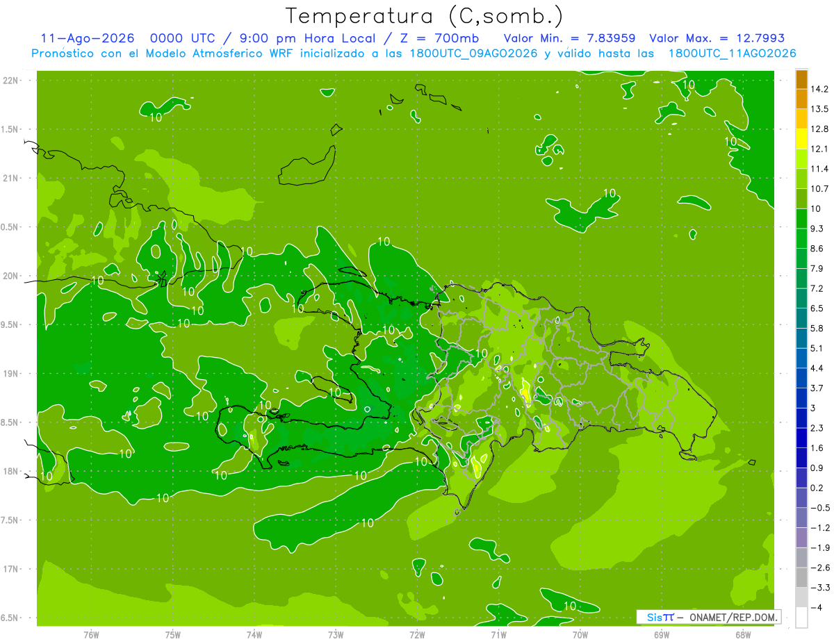Click the '20N' latitude axis label

coord(12,276)
